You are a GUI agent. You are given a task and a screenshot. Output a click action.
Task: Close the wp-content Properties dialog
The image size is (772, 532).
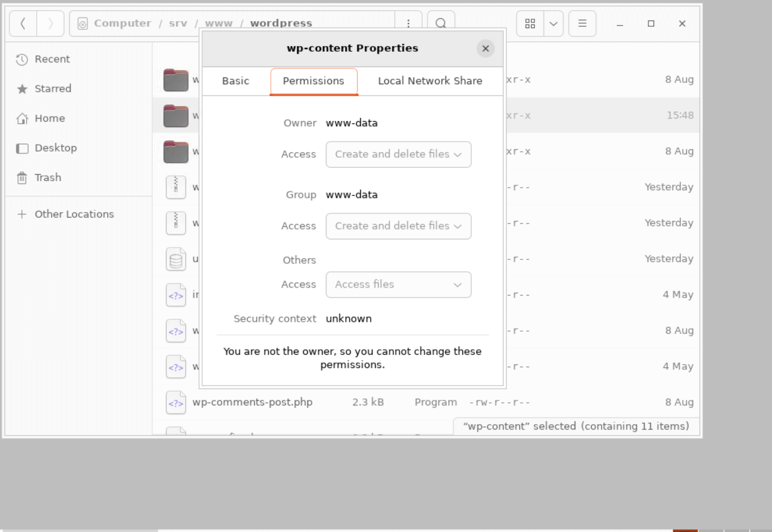[x=486, y=49]
